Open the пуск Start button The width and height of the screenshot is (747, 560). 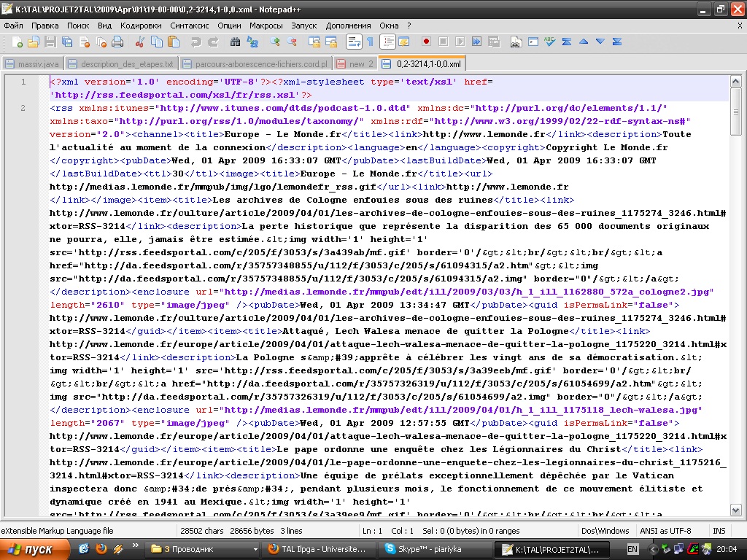click(x=35, y=549)
